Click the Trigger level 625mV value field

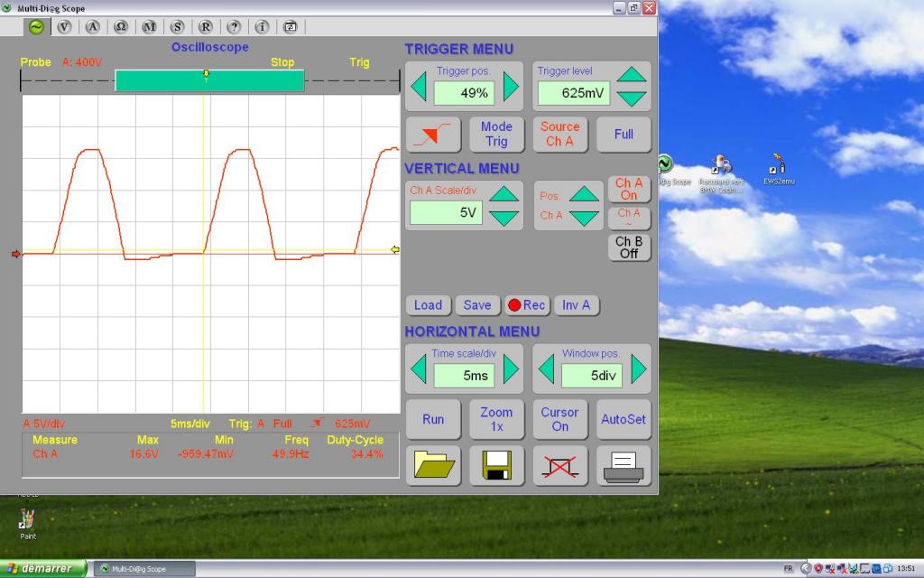574,93
